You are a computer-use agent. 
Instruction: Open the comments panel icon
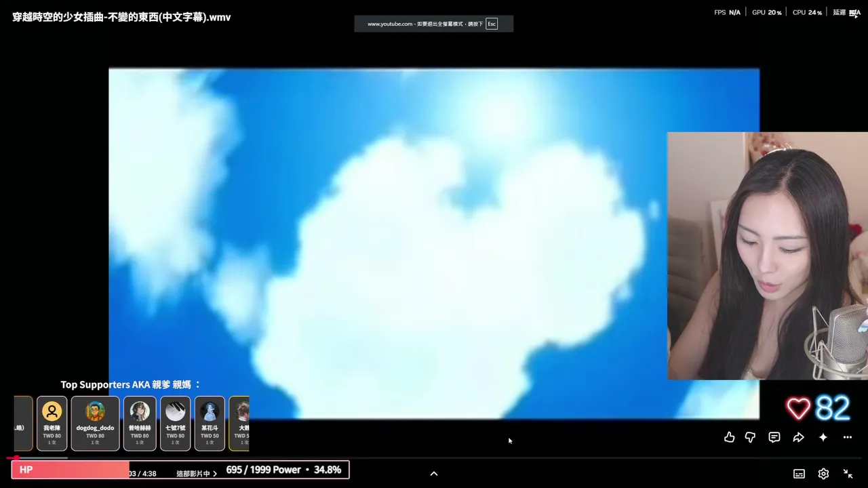tap(774, 437)
